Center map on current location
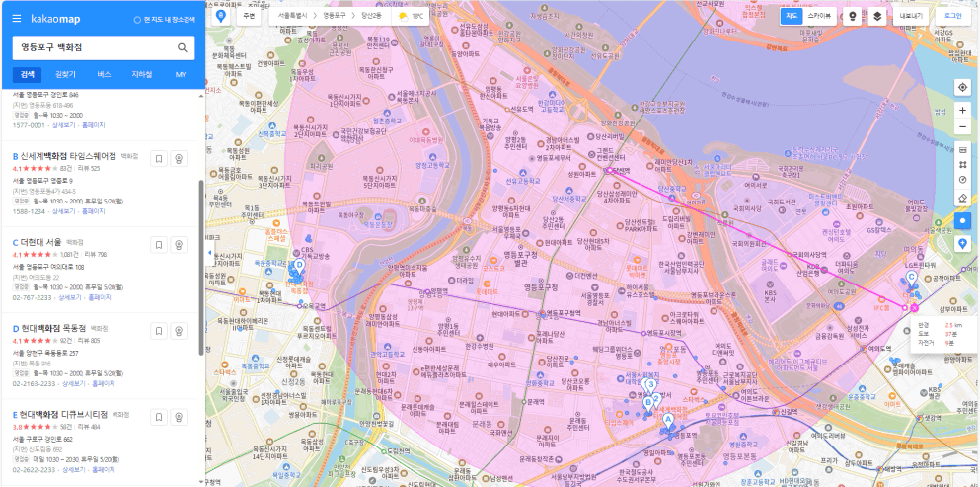 [x=962, y=87]
